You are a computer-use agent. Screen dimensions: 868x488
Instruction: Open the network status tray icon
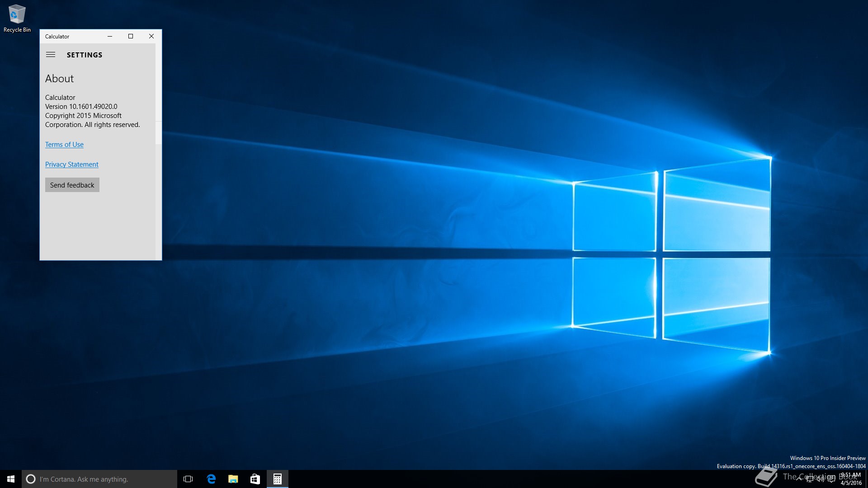coord(810,479)
